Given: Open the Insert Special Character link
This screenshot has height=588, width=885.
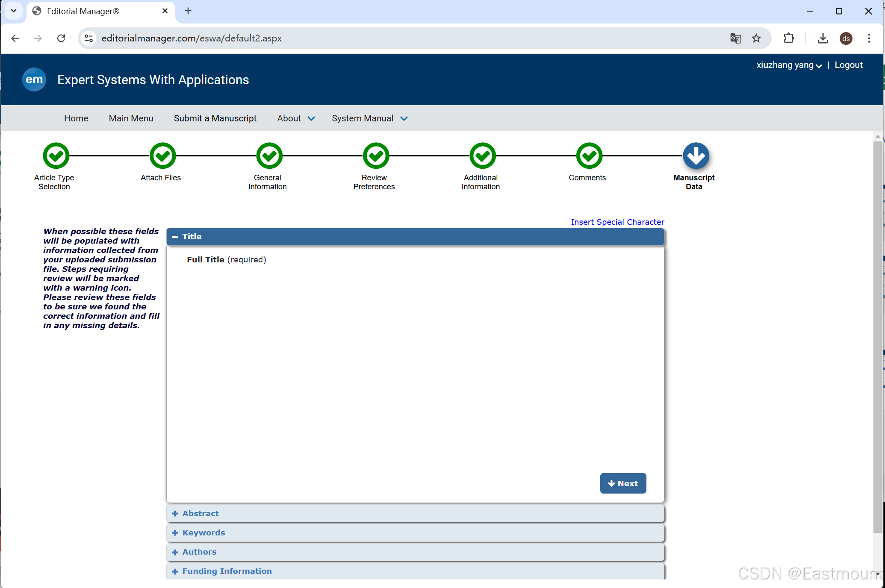Looking at the screenshot, I should (x=617, y=222).
